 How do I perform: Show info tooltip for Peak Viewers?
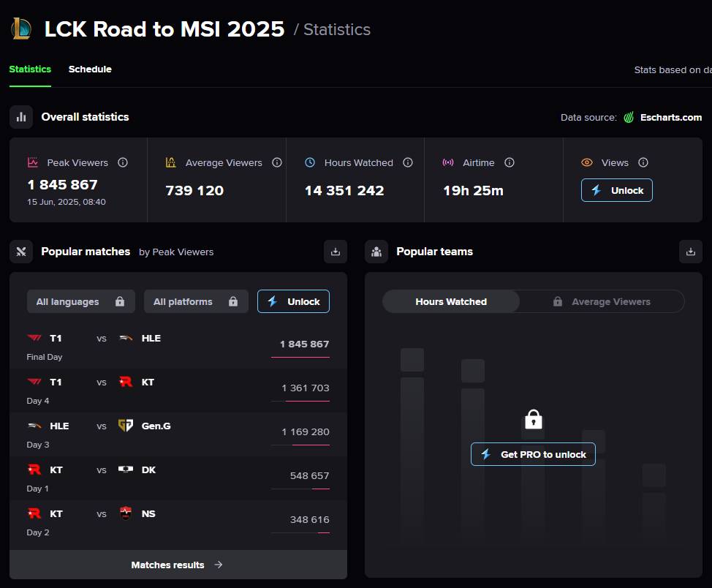[x=123, y=162]
